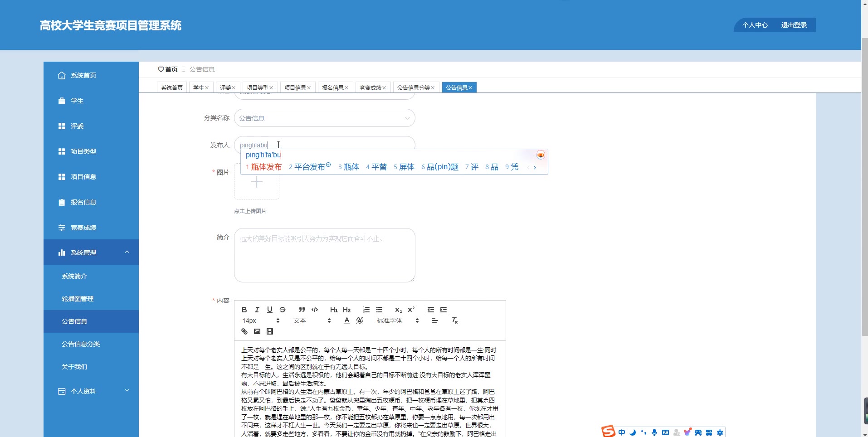Insert an image in the editor

[x=257, y=331]
